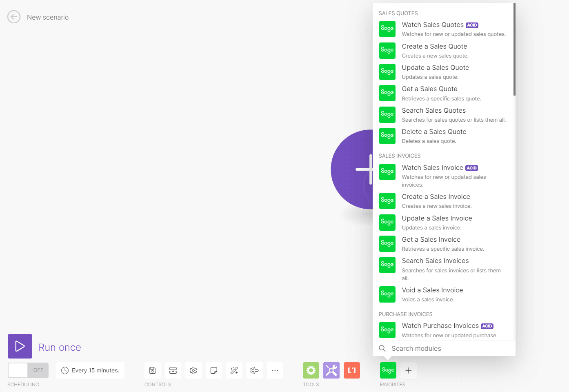Toggle the scenario scheduling OFF switch
The image size is (569, 392).
(x=28, y=370)
